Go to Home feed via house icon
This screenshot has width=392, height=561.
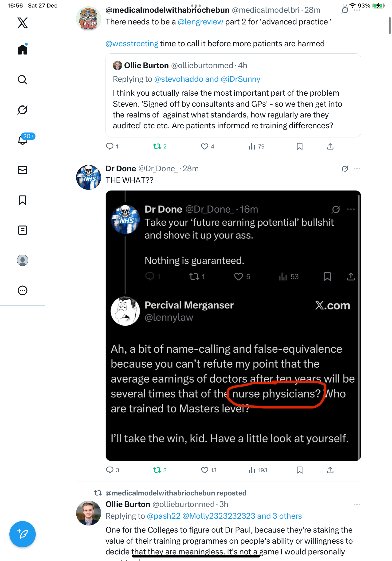23,49
